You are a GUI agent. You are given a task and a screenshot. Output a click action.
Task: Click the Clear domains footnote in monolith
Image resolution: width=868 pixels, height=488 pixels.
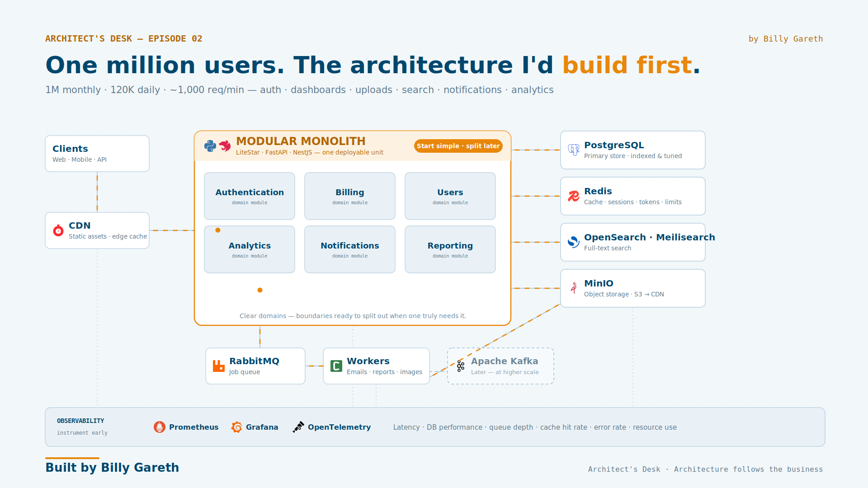pos(353,316)
